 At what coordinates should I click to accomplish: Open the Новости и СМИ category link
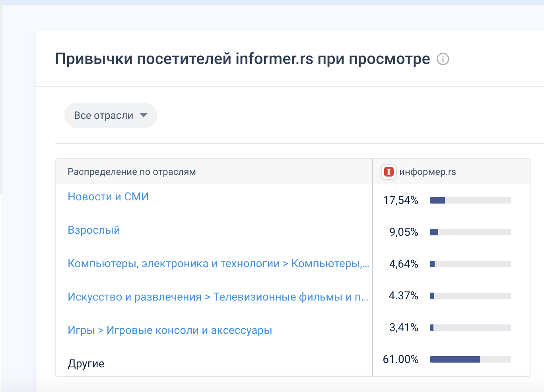(x=108, y=197)
